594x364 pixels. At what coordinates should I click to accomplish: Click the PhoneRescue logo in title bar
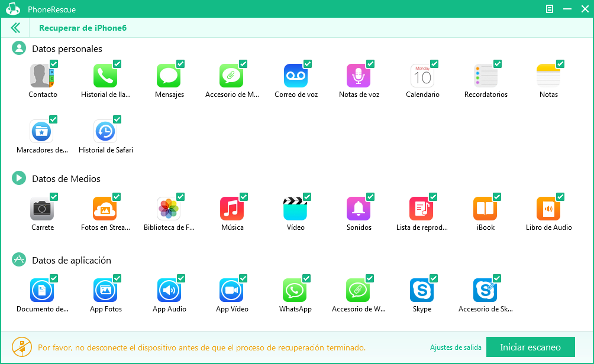coord(13,9)
